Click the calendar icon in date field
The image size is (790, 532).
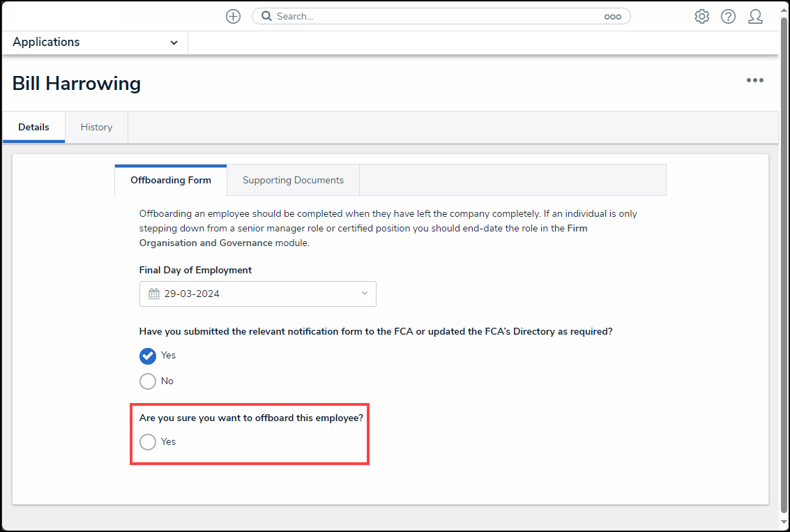(x=154, y=294)
